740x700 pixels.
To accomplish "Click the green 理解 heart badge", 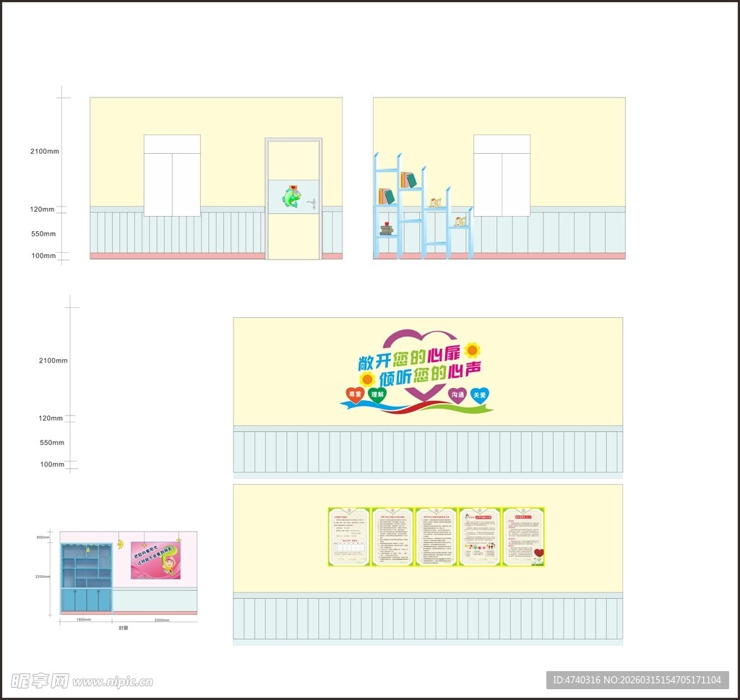I will (x=377, y=394).
